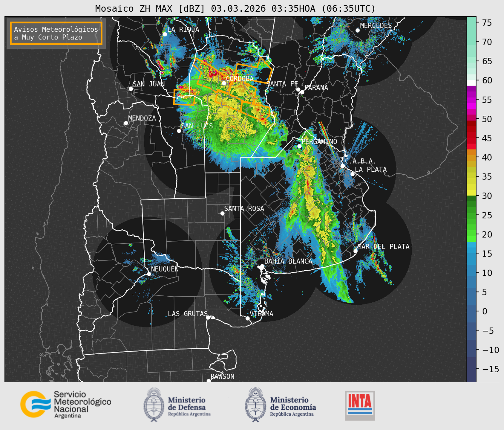Click the CORDOBA city label
Viewport: 504px width, 430px height.
tap(240, 79)
